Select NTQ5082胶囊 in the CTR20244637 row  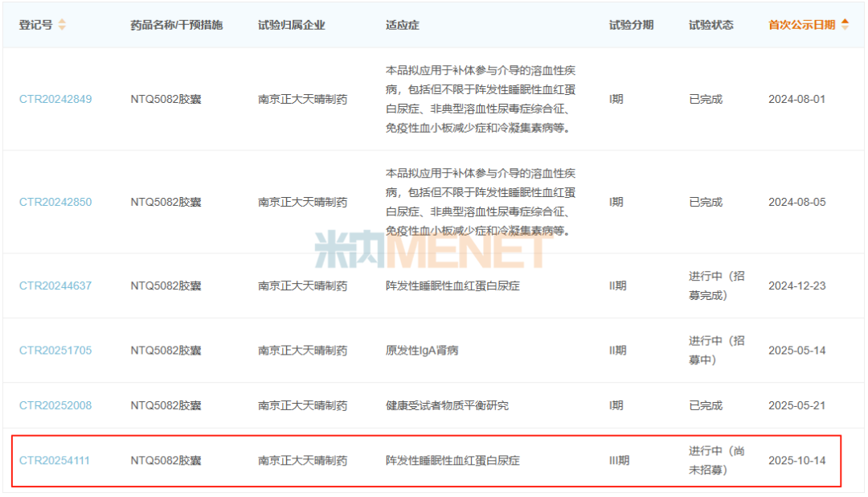[166, 286]
